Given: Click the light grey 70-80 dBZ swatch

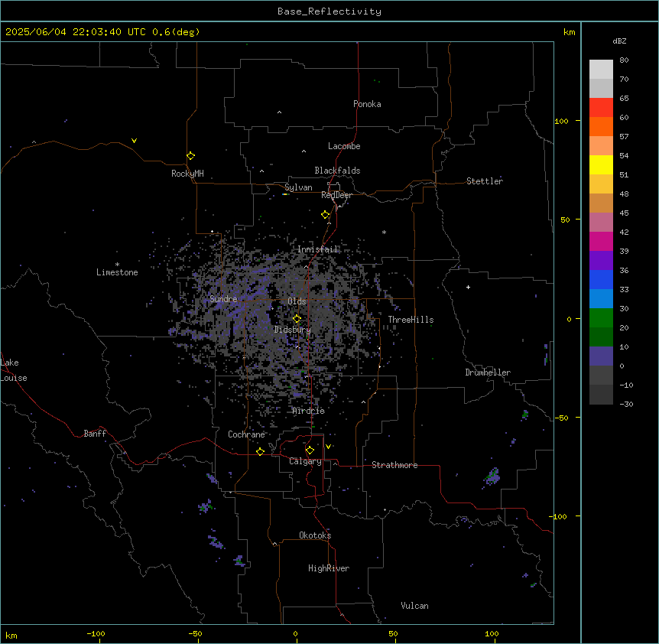Looking at the screenshot, I should 601,69.
